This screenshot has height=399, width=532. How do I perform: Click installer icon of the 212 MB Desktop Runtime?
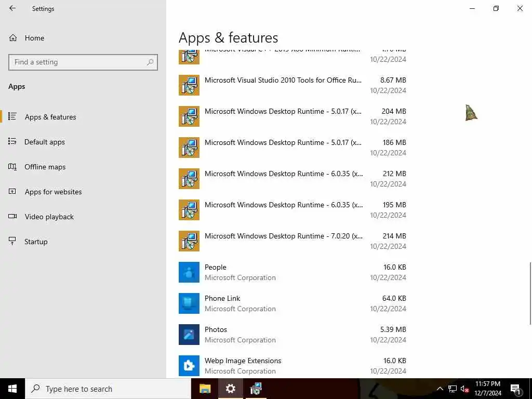click(x=189, y=179)
